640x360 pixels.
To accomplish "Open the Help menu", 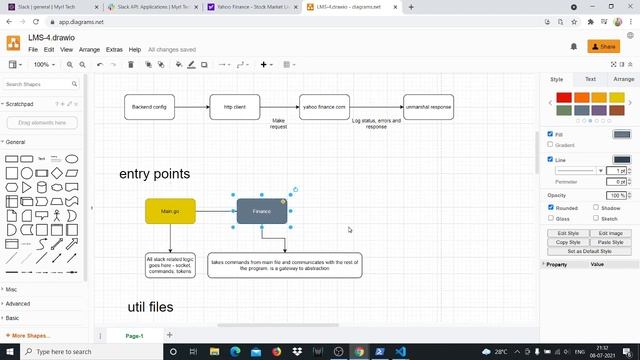I will click(135, 49).
